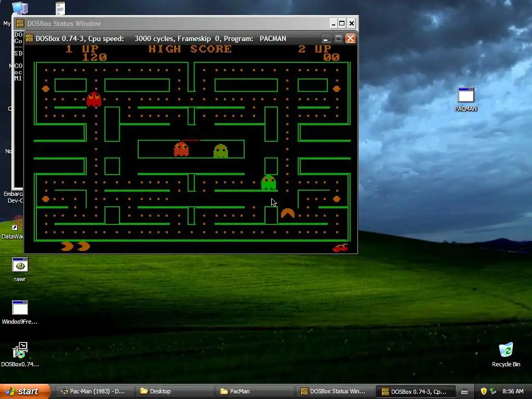The height and width of the screenshot is (399, 532).
Task: Click the DOSBox Status Window title text
Action: point(64,23)
